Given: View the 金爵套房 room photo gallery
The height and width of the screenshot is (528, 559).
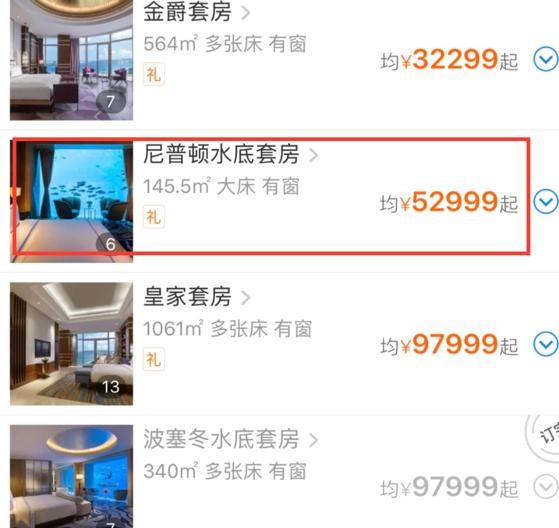Looking at the screenshot, I should click(71, 60).
